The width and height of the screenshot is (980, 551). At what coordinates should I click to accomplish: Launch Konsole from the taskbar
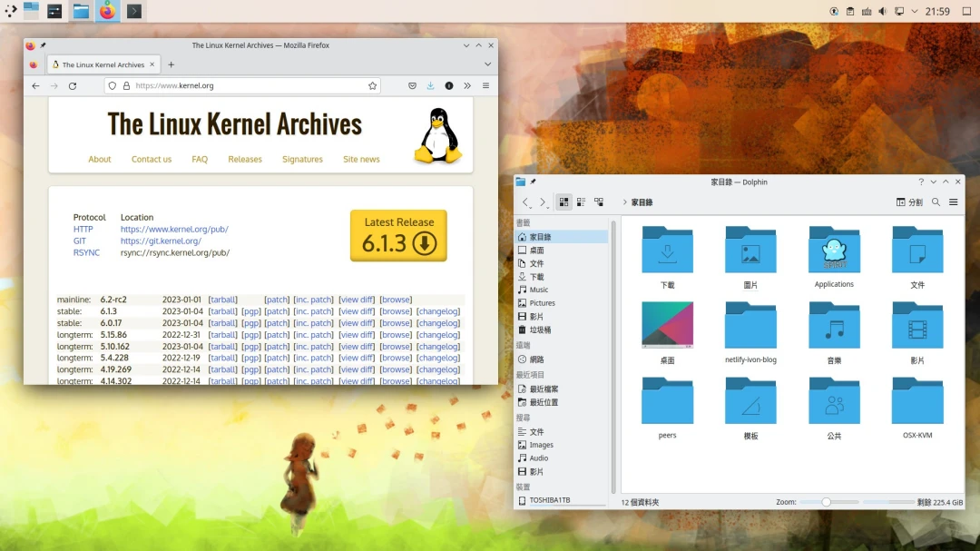[x=132, y=11]
